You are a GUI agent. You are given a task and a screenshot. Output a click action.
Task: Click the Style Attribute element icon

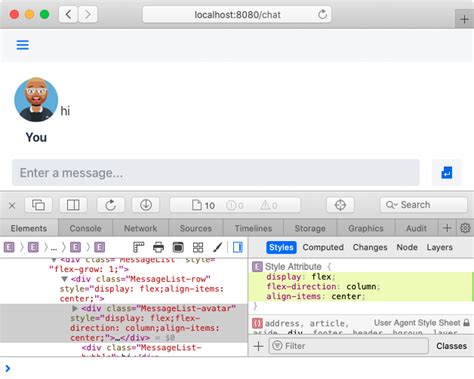click(x=257, y=267)
